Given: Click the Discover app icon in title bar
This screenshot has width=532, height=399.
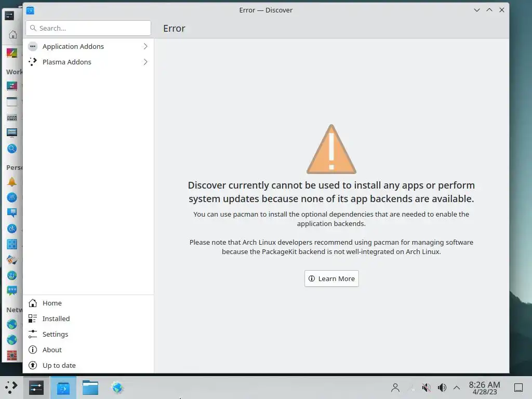Looking at the screenshot, I should tap(30, 10).
